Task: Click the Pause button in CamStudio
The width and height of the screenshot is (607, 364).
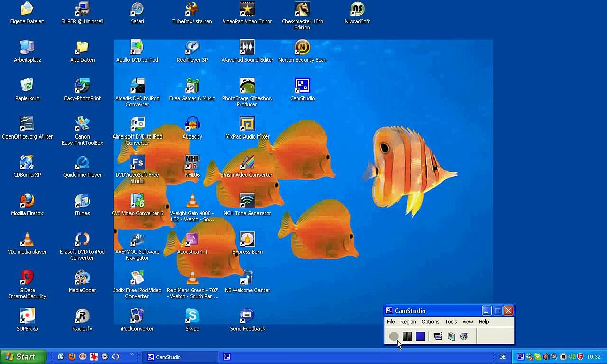Action: (407, 336)
